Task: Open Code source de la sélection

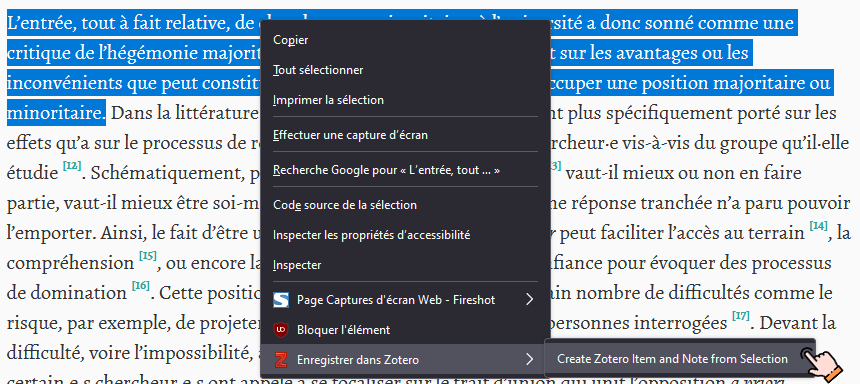Action: [405, 205]
